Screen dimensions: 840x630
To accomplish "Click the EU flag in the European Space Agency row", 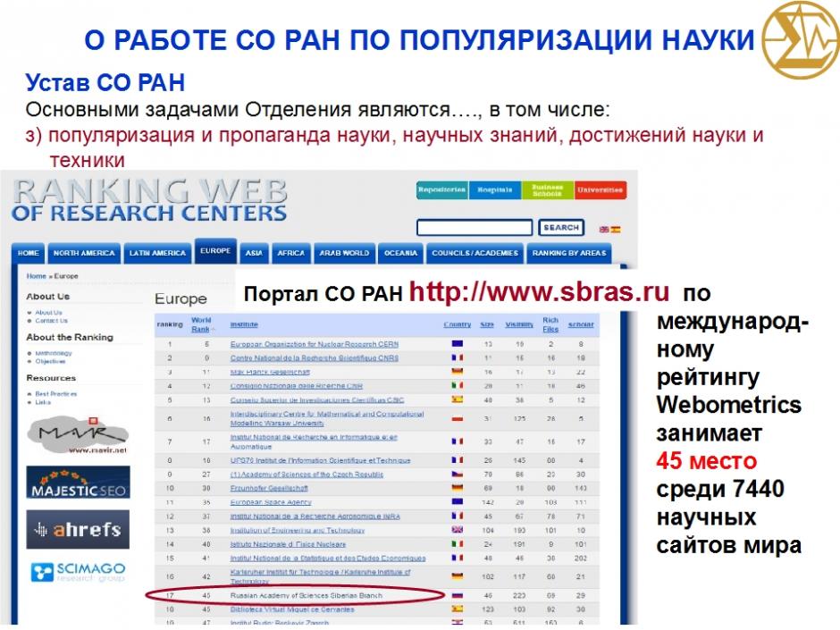I will (457, 502).
